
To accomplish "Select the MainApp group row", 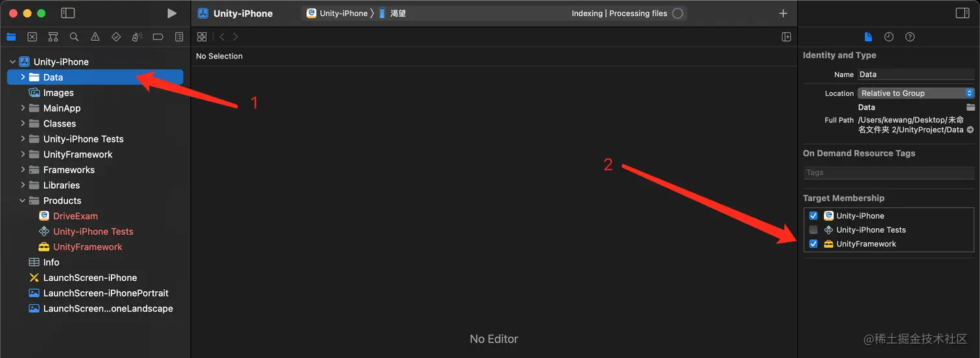I will click(x=95, y=108).
